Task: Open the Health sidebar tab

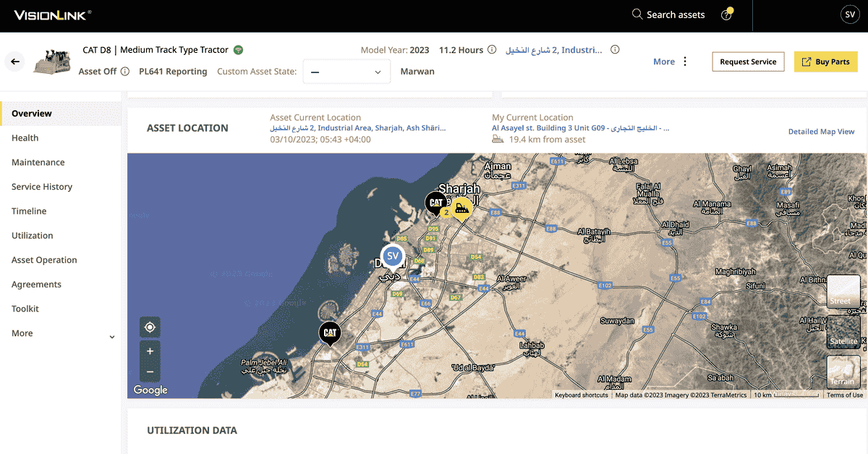Action: 25,138
